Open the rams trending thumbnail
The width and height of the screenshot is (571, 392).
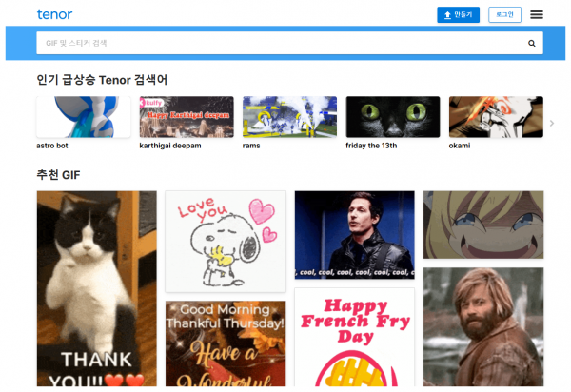click(289, 117)
